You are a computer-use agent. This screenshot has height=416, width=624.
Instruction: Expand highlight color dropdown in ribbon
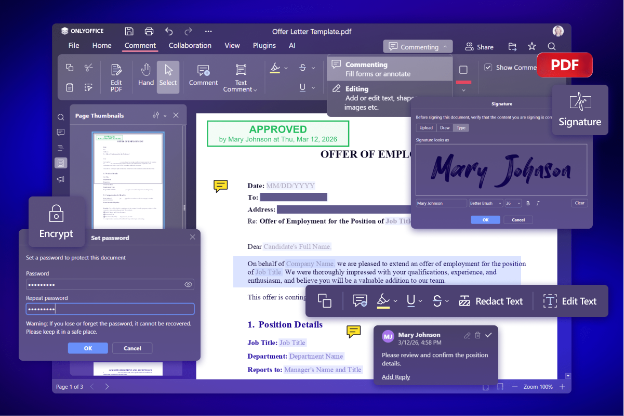(286, 68)
